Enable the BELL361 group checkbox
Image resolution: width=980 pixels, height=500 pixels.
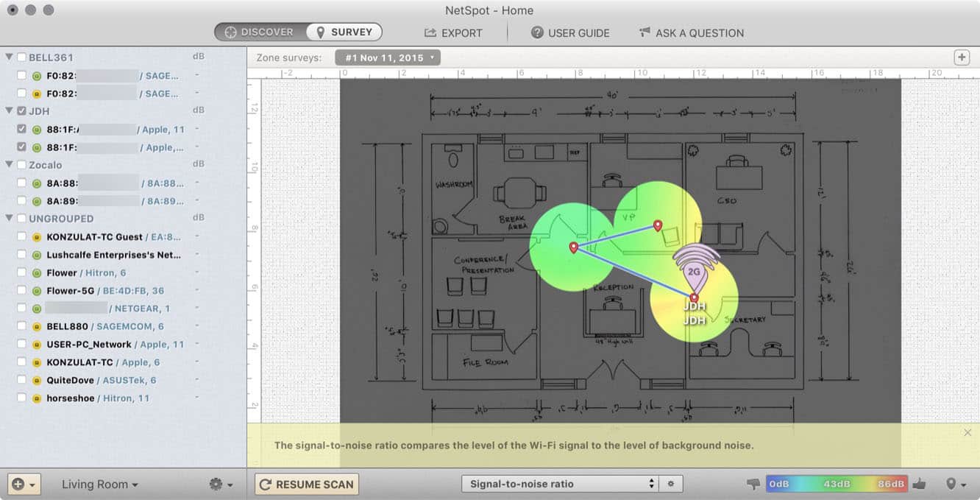pos(21,57)
